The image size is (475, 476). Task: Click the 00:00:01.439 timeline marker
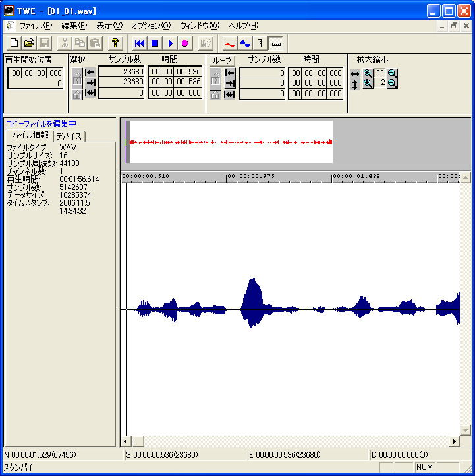(356, 176)
